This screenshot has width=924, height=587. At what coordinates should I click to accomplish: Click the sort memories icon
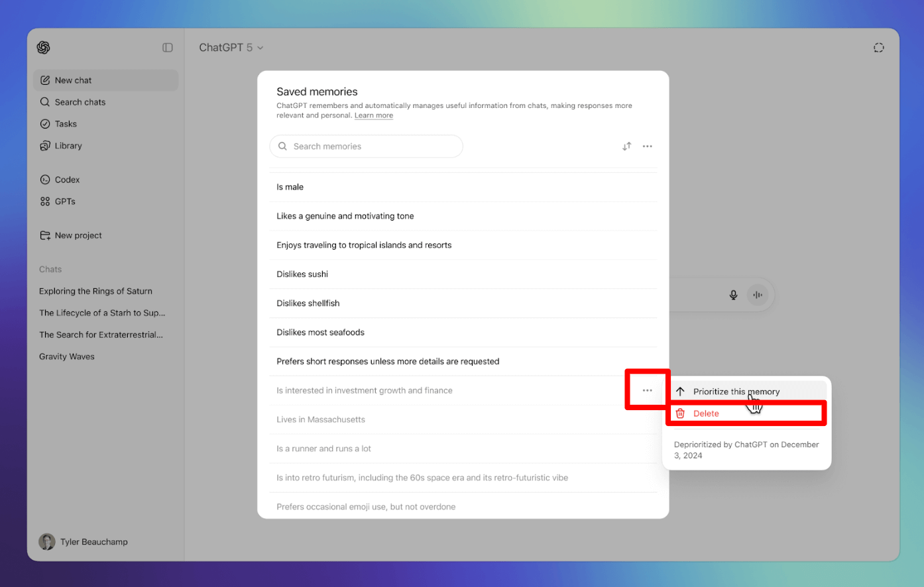pyautogui.click(x=626, y=146)
